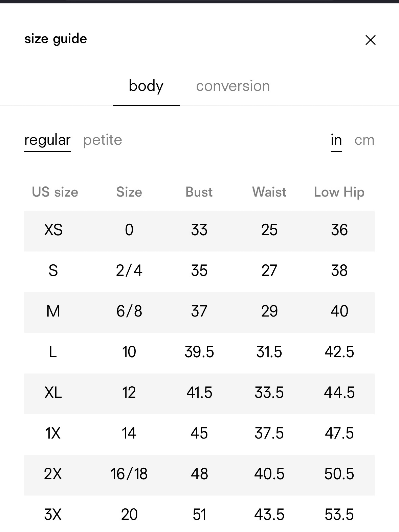The image size is (399, 532).
Task: Select the M size row
Action: [199, 312]
